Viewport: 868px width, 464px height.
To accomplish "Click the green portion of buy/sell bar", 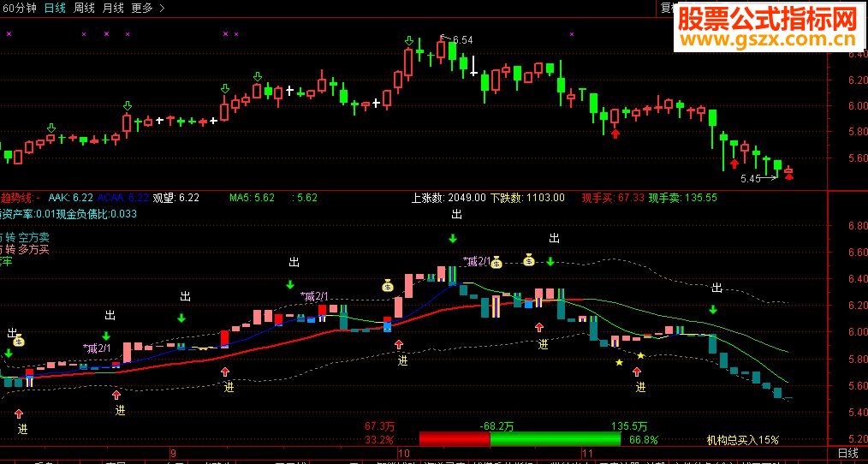I will click(x=556, y=439).
